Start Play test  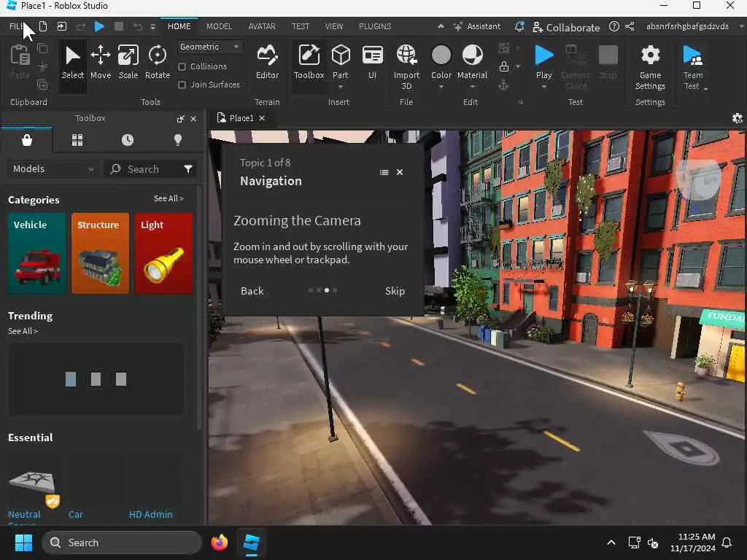coord(543,61)
